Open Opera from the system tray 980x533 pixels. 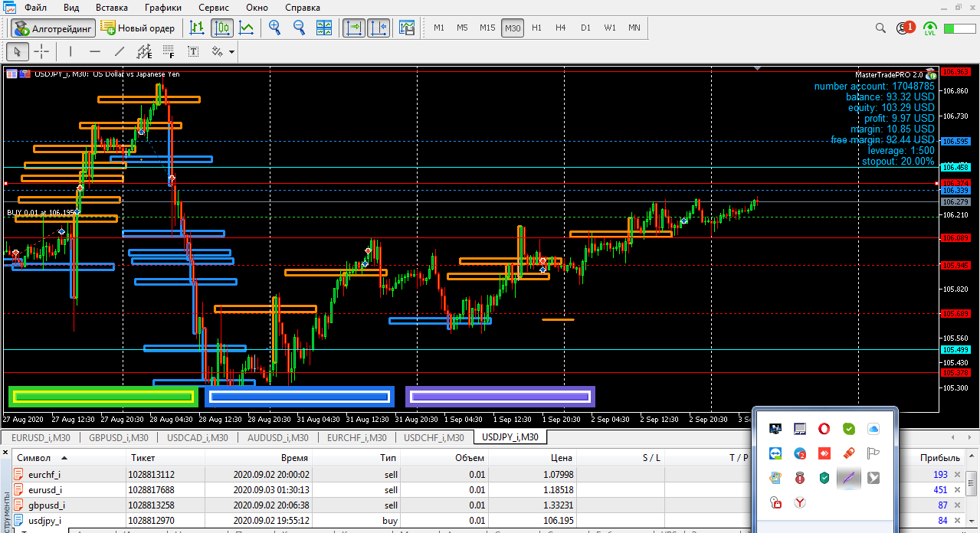tap(824, 429)
